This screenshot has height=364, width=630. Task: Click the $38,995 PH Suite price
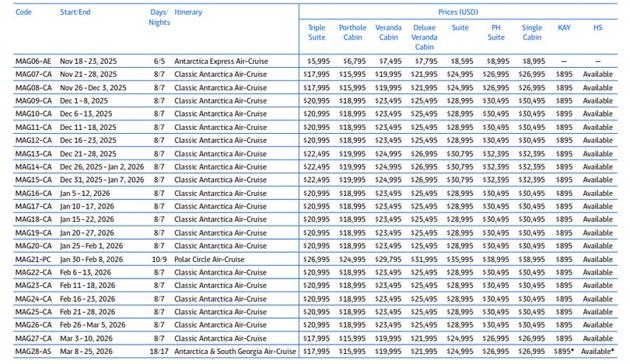coord(495,260)
